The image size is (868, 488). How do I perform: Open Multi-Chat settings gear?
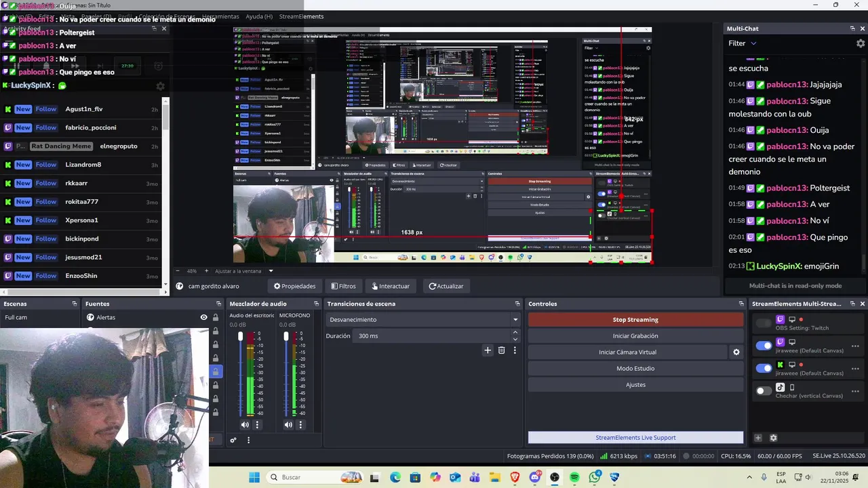861,43
